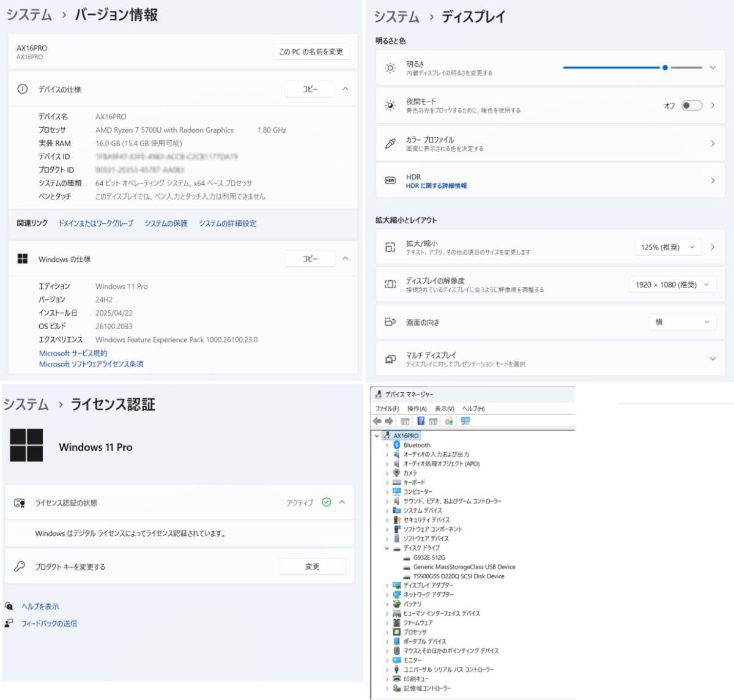The height and width of the screenshot is (700, 734).
Task: Open the 表示(V) menu
Action: pyautogui.click(x=445, y=409)
